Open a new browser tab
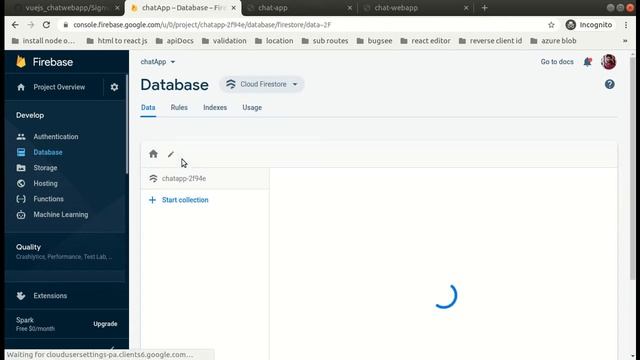The height and width of the screenshot is (360, 640). (x=484, y=8)
